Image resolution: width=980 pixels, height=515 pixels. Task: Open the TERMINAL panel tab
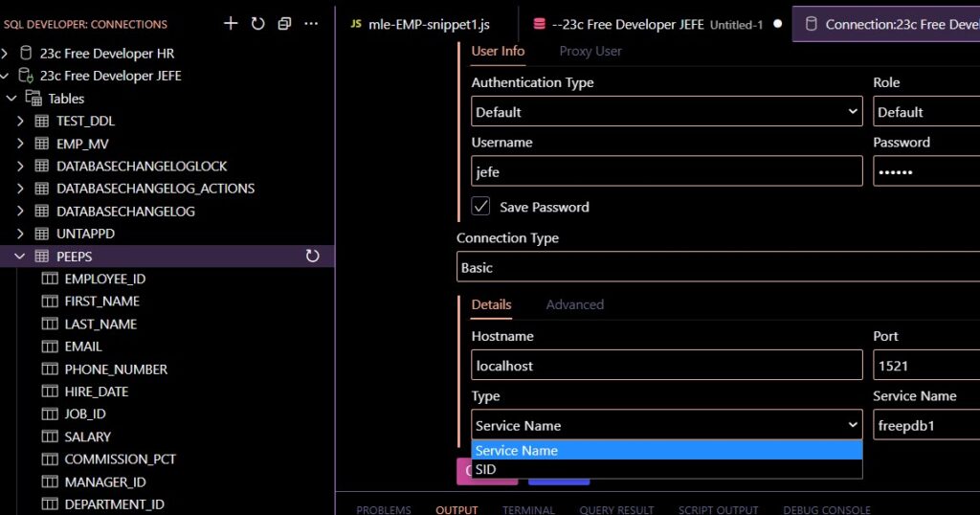tap(528, 509)
